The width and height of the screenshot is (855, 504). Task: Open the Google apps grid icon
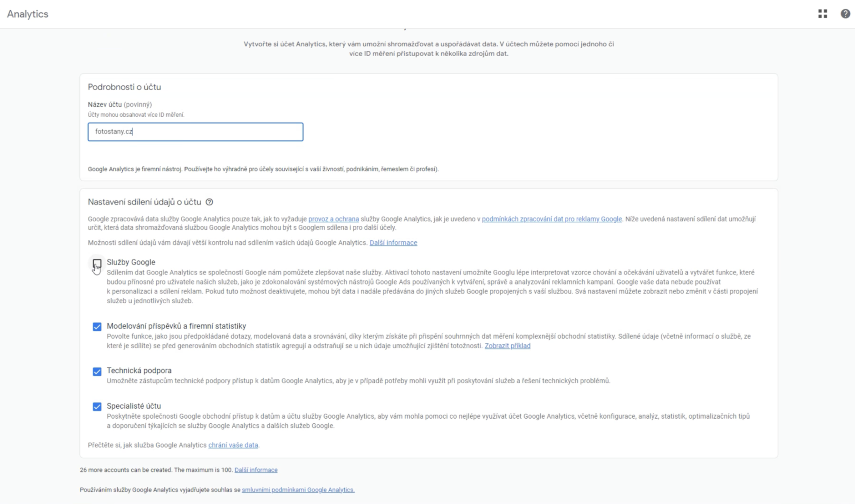(823, 14)
